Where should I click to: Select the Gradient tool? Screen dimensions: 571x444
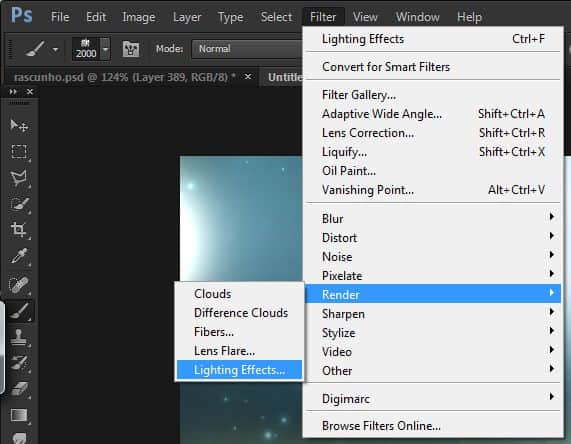(19, 415)
